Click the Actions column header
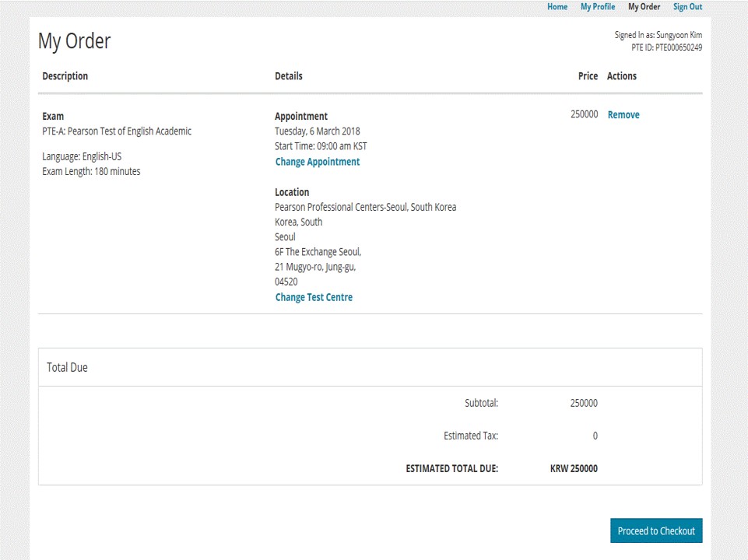This screenshot has height=560, width=748. point(622,76)
